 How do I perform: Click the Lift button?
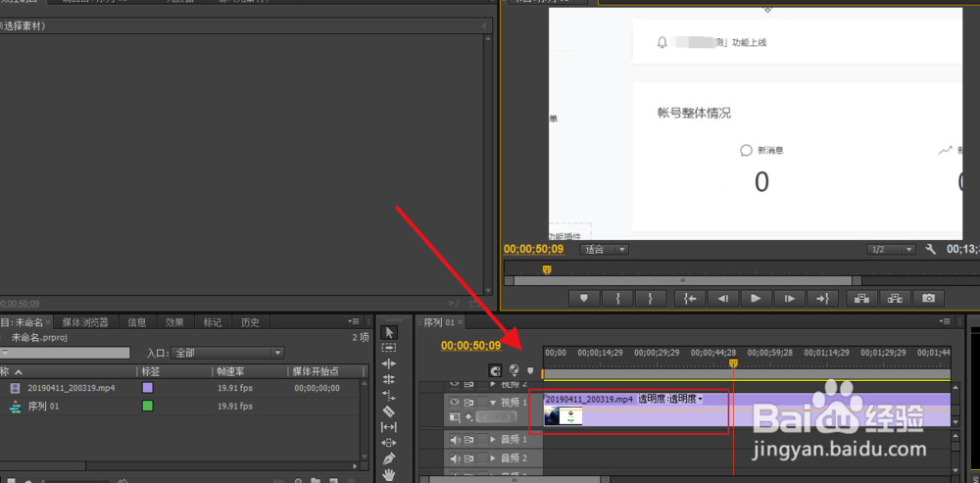pyautogui.click(x=861, y=299)
